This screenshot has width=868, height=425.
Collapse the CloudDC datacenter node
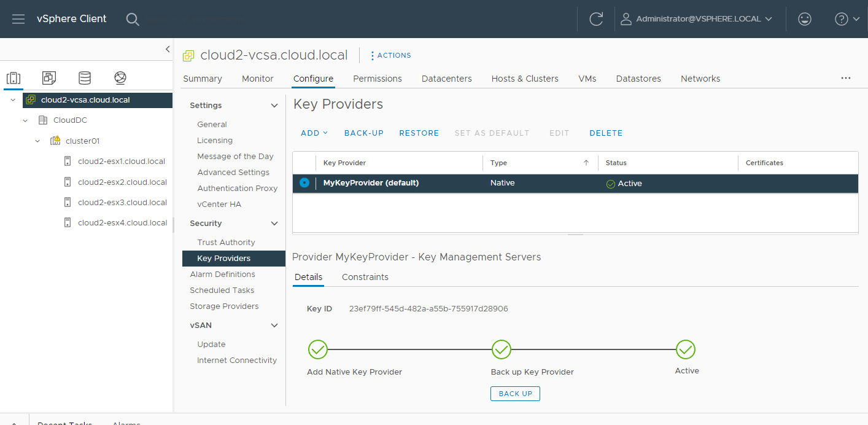(x=25, y=120)
